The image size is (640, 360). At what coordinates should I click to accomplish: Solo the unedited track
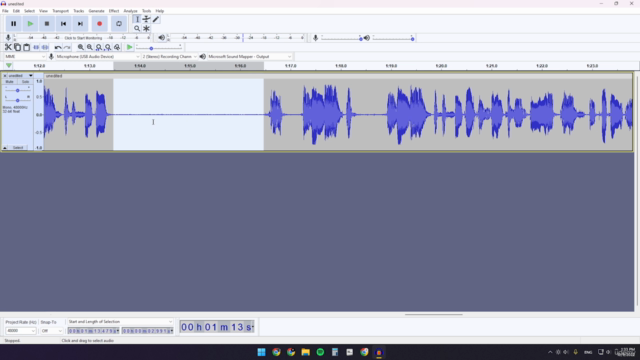tap(25, 82)
